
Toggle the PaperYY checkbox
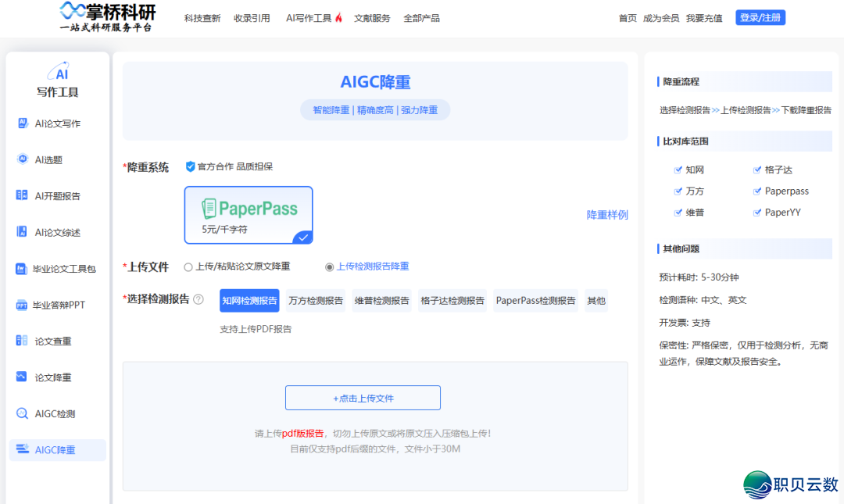pos(756,213)
